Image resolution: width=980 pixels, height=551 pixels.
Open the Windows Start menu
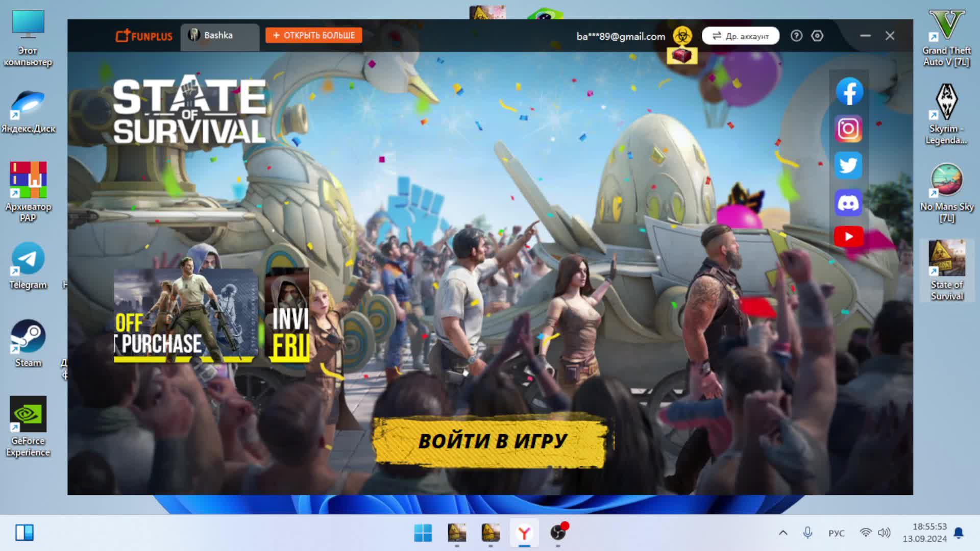coord(423,533)
